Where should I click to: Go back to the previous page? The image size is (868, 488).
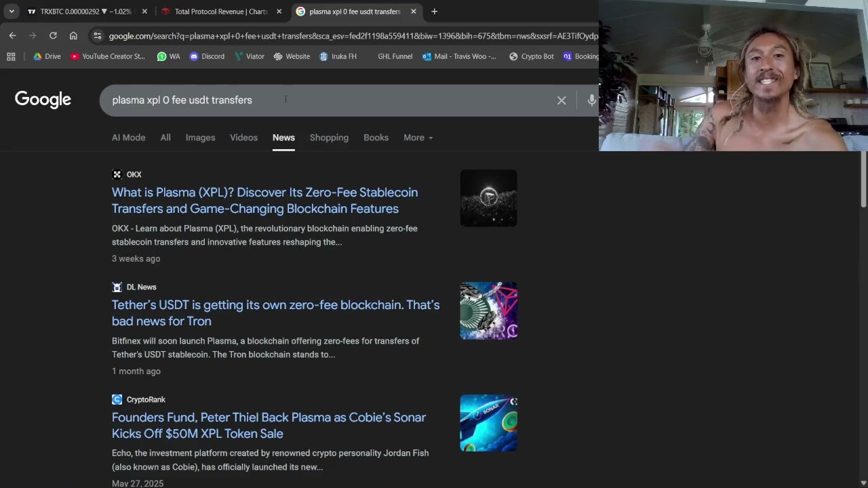click(12, 35)
